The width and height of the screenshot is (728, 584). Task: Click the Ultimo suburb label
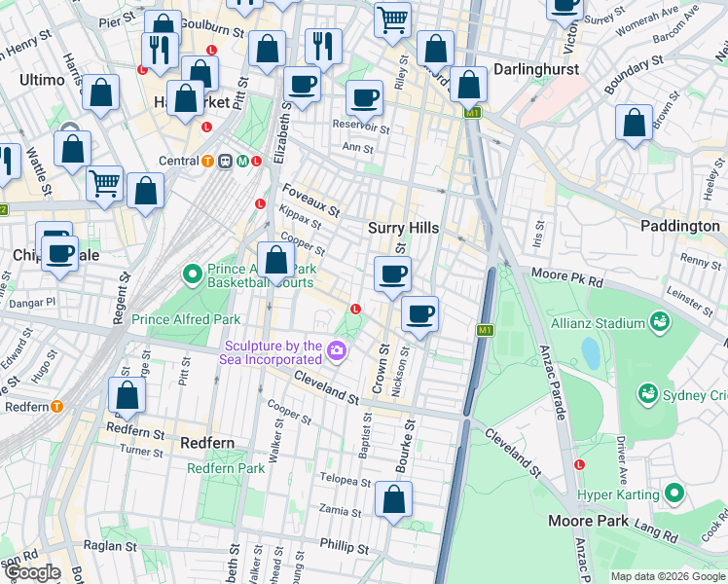point(42,80)
